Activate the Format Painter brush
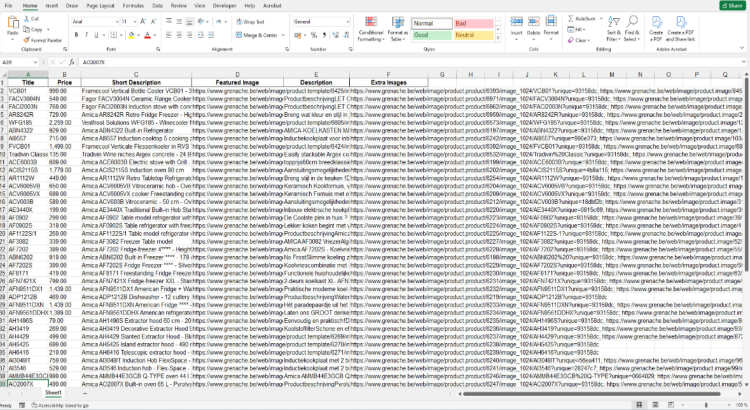Viewport: 750px width, 410px height. point(26,40)
